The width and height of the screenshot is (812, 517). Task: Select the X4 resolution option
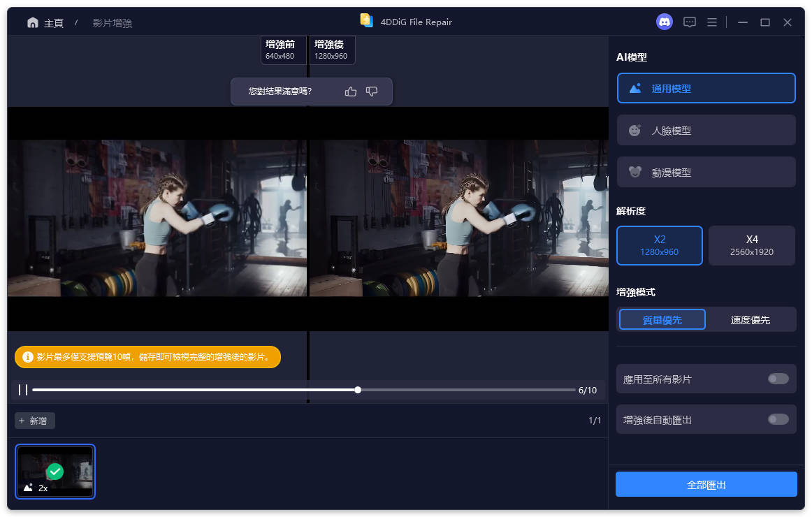751,245
